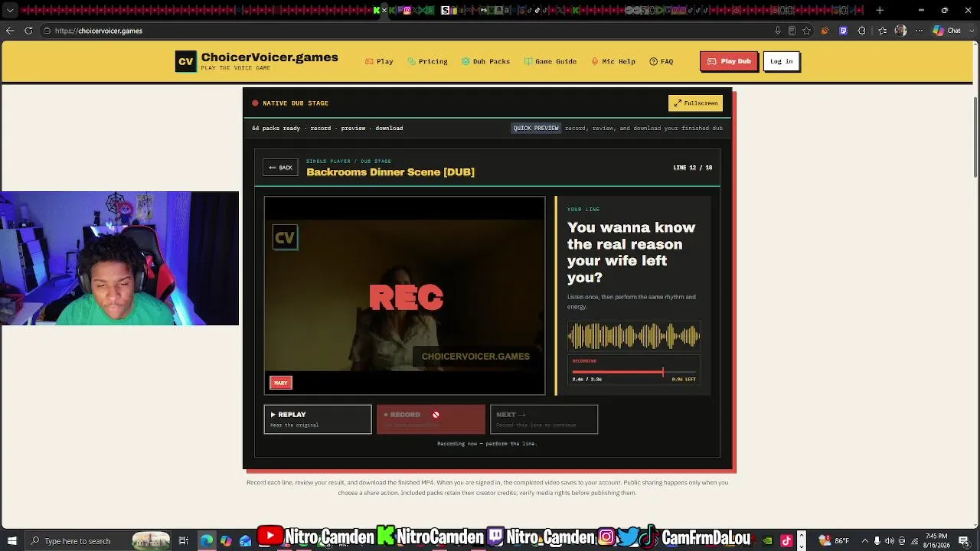Open the reader view icon in address bar
The width and height of the screenshot is (980, 551).
[x=792, y=31]
